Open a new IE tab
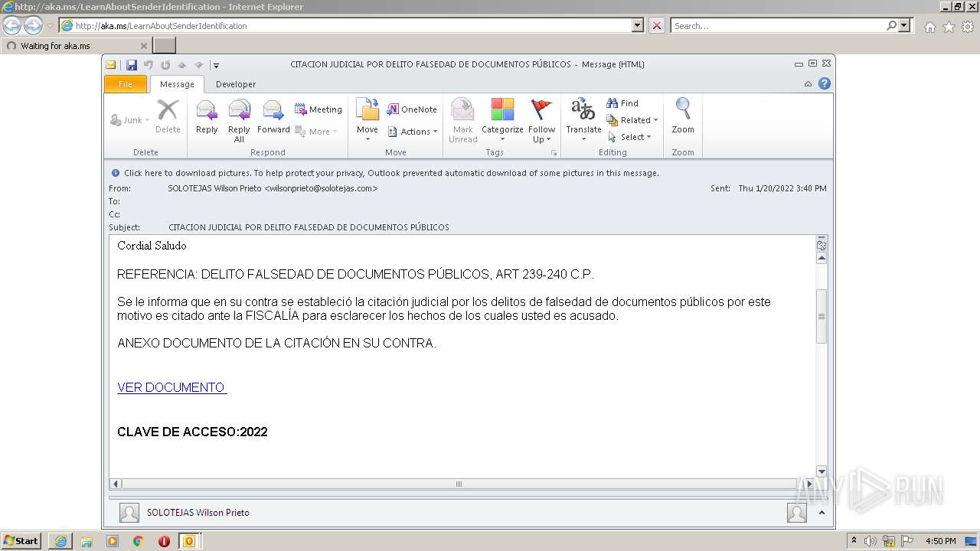This screenshot has height=551, width=980. (165, 45)
